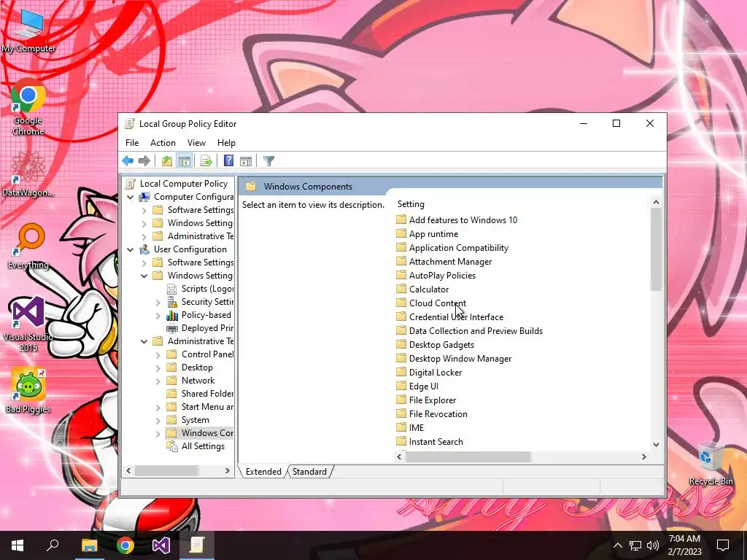Viewport: 747px width, 560px height.
Task: Open the volume speaker tray icon
Action: (x=653, y=545)
